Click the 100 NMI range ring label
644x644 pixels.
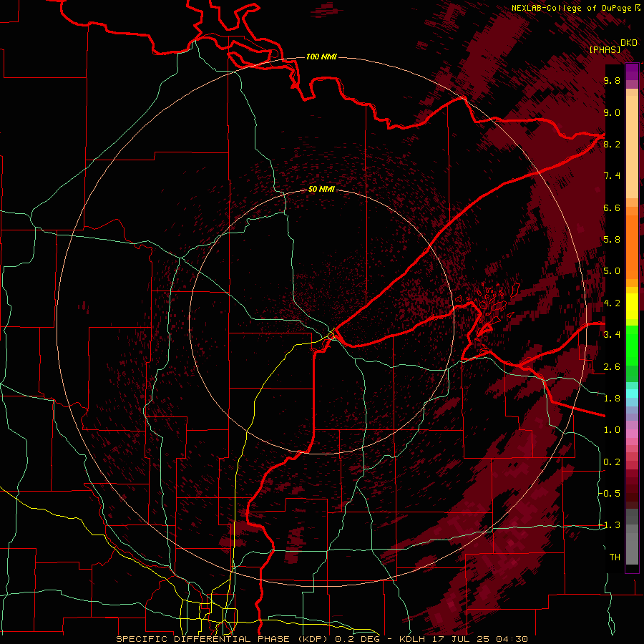321,57
